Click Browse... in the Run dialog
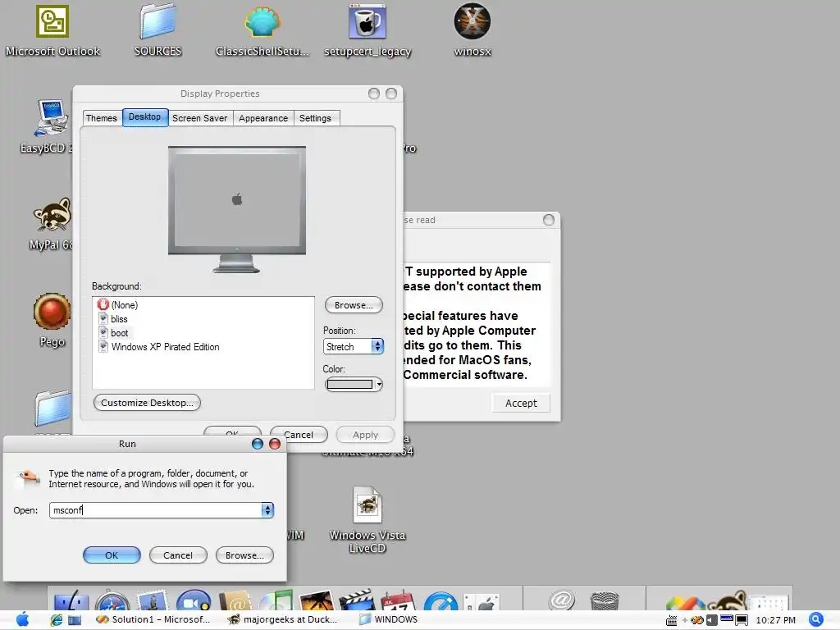This screenshot has width=840, height=630. click(244, 555)
